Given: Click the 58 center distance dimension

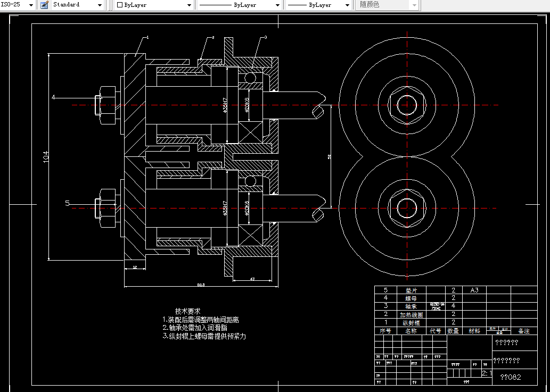Looking at the screenshot, I should click(330, 156).
